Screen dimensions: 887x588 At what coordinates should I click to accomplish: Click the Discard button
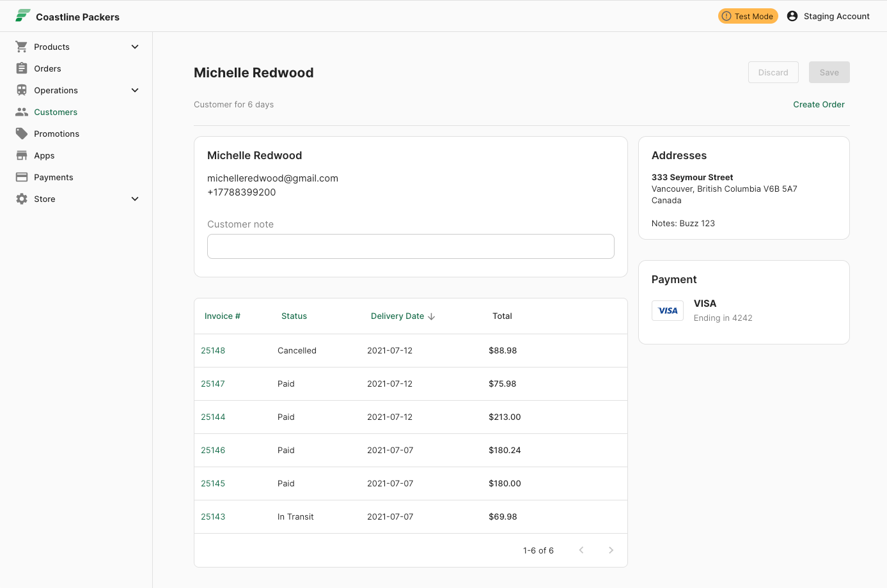tap(773, 72)
